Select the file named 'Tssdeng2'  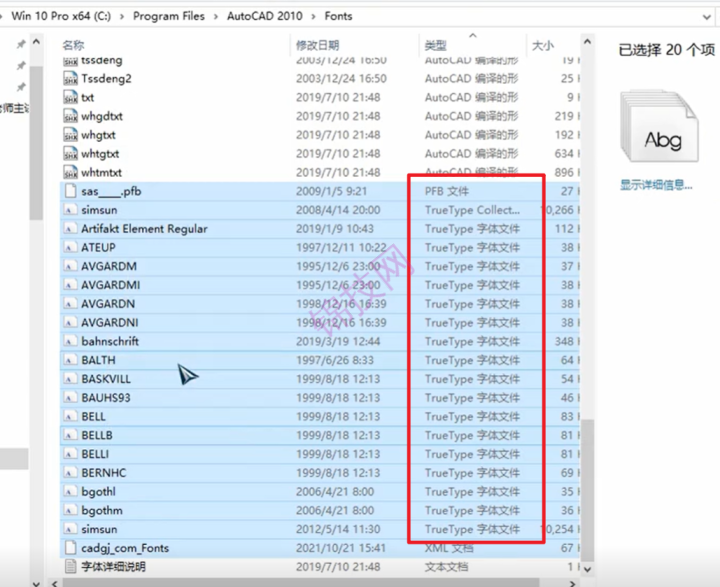106,79
